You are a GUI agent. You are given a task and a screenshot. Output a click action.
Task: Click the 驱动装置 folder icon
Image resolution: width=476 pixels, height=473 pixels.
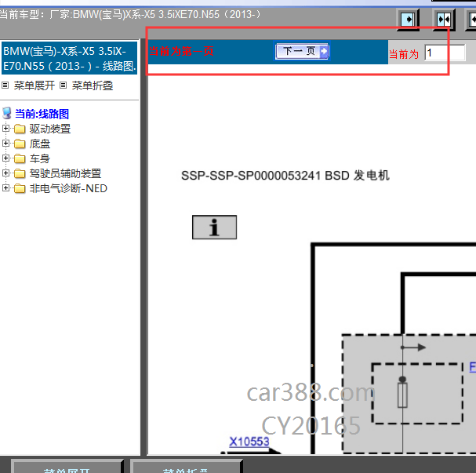click(x=20, y=129)
